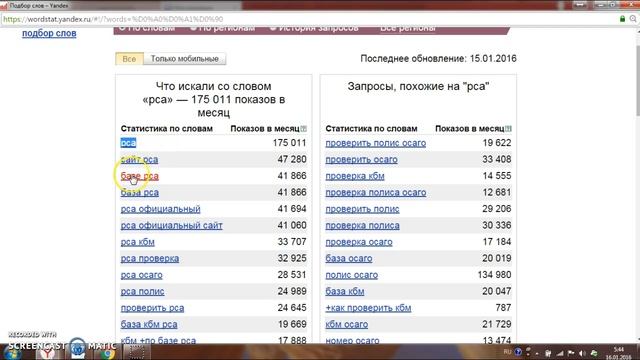Click the magnifier icon in address bar
The height and width of the screenshot is (360, 640).
[633, 19]
